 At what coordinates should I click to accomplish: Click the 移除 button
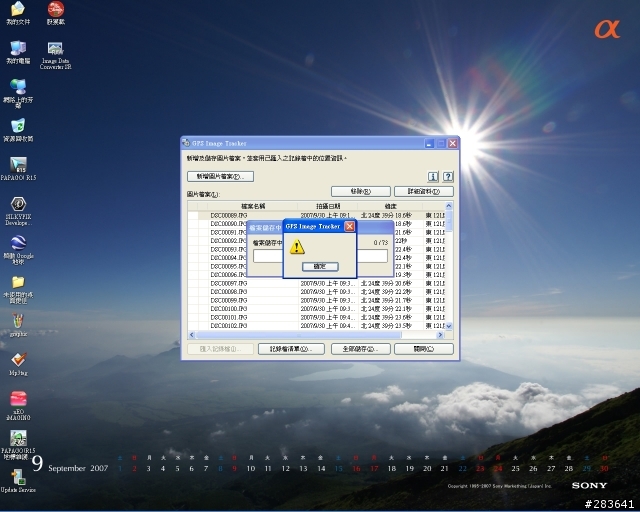click(x=361, y=191)
